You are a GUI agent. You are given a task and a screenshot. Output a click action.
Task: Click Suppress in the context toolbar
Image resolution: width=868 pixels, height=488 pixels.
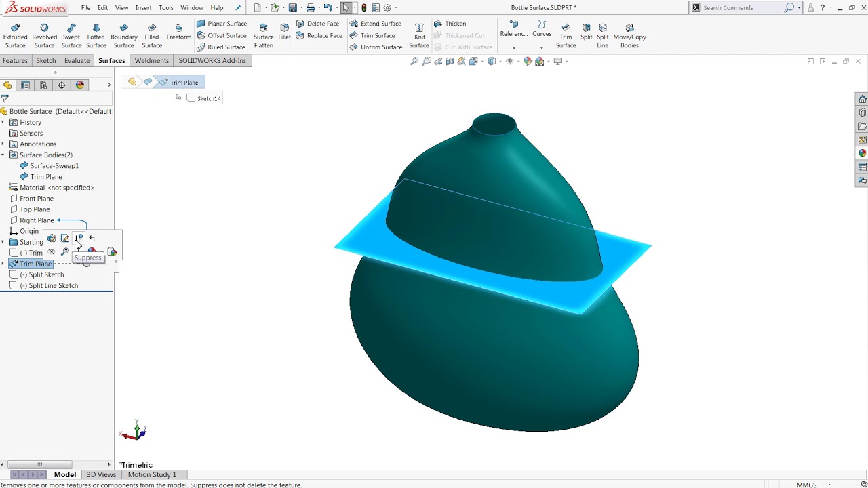point(79,238)
